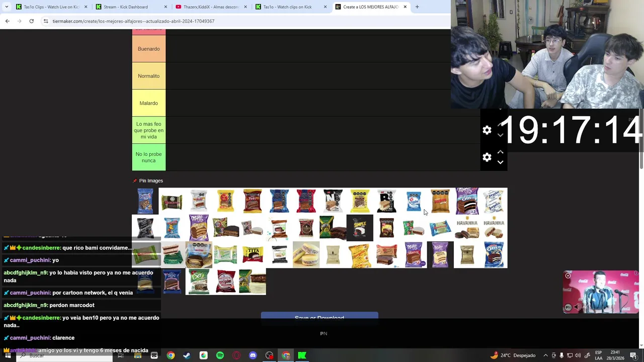Close the picture-in-picture video overlay
The width and height of the screenshot is (644, 362).
tap(568, 276)
